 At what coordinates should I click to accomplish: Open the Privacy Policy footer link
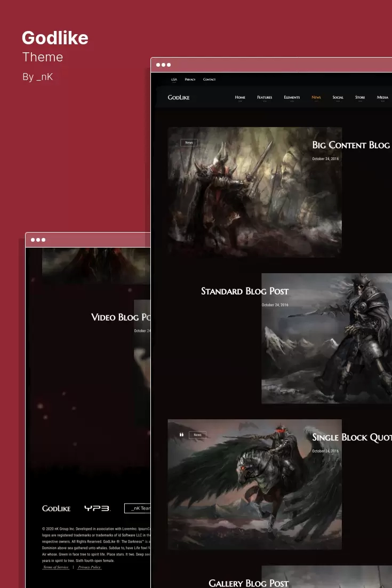point(89,567)
